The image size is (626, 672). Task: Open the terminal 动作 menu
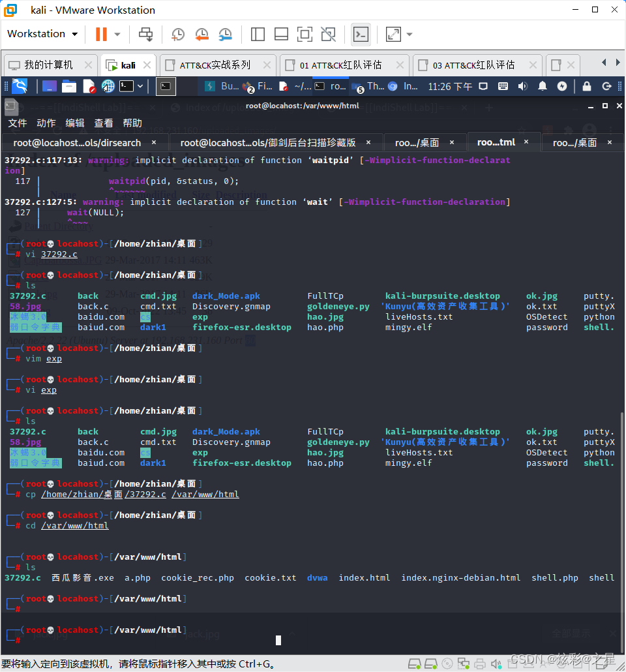[x=46, y=123]
